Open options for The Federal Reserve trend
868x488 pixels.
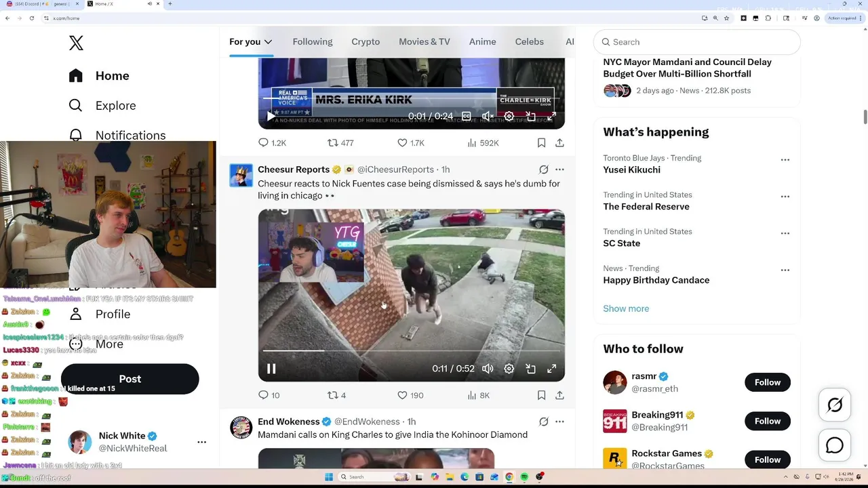tap(785, 197)
